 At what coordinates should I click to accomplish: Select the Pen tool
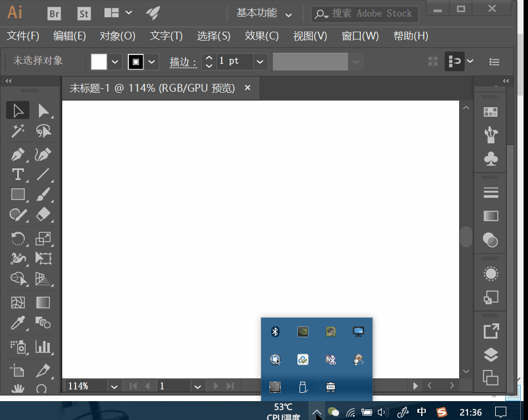(x=18, y=154)
